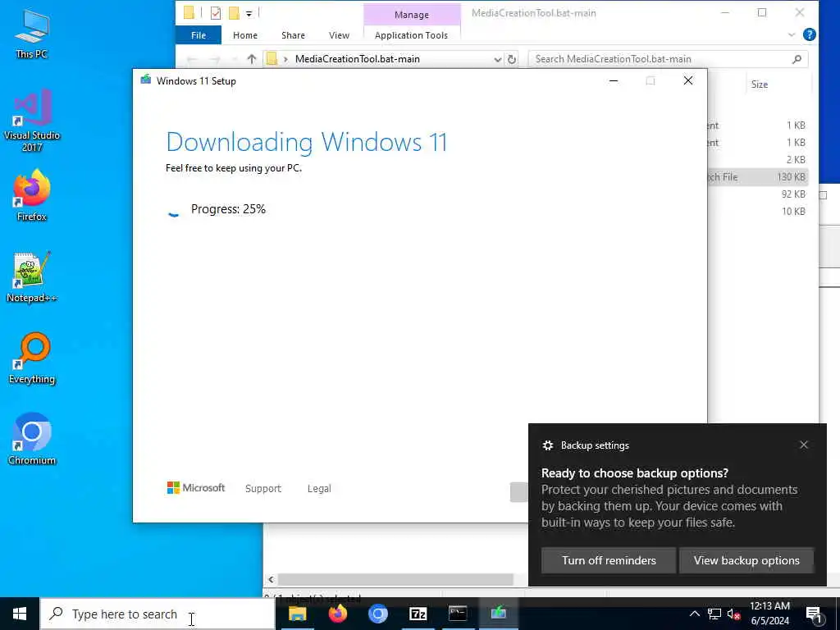
Task: Open muted volume tray icon
Action: [733, 614]
